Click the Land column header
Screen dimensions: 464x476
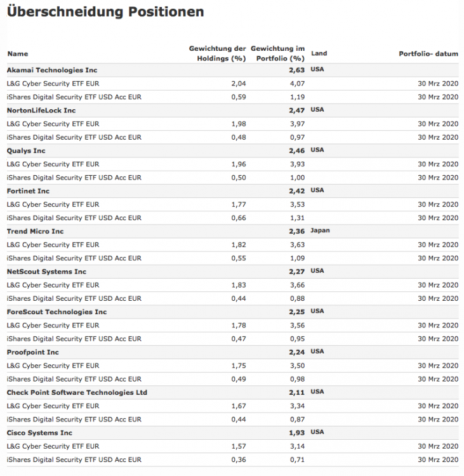319,54
